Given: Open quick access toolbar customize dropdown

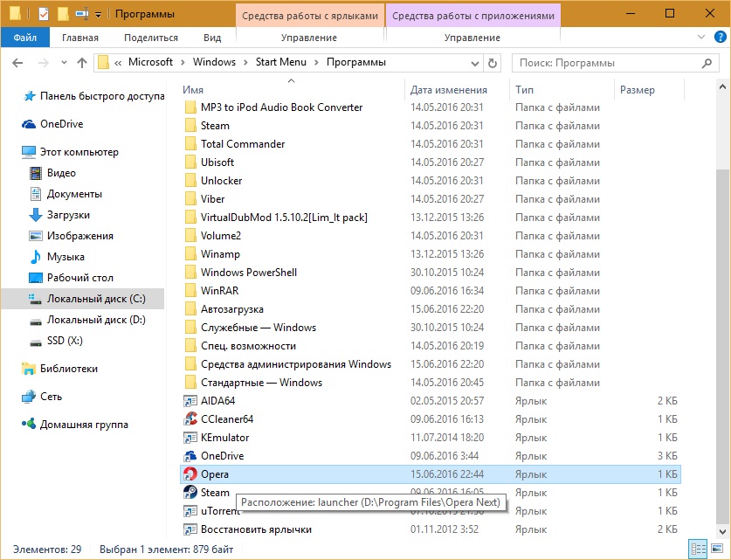Looking at the screenshot, I should (x=99, y=15).
